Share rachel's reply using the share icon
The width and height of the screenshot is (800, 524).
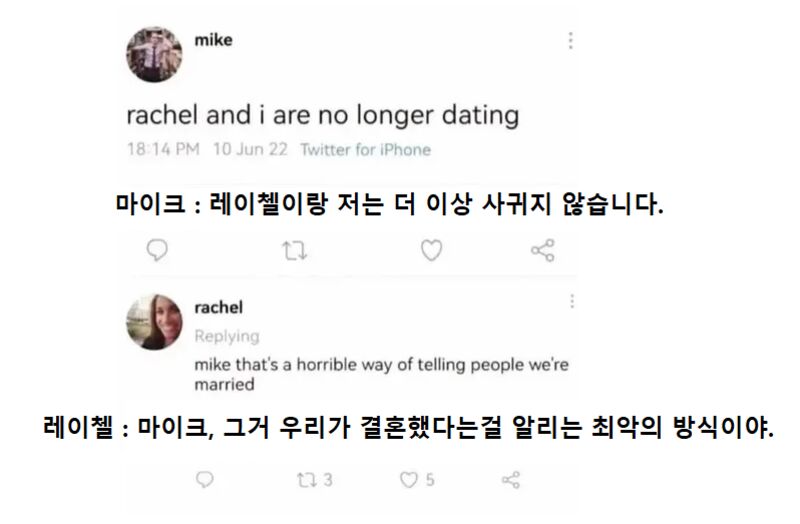510,481
